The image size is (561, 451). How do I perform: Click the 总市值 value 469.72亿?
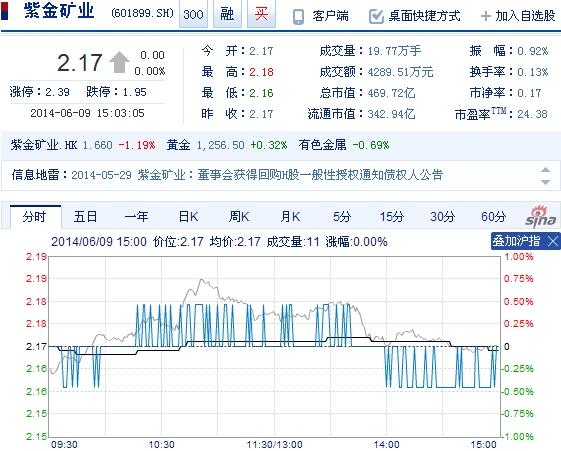391,93
